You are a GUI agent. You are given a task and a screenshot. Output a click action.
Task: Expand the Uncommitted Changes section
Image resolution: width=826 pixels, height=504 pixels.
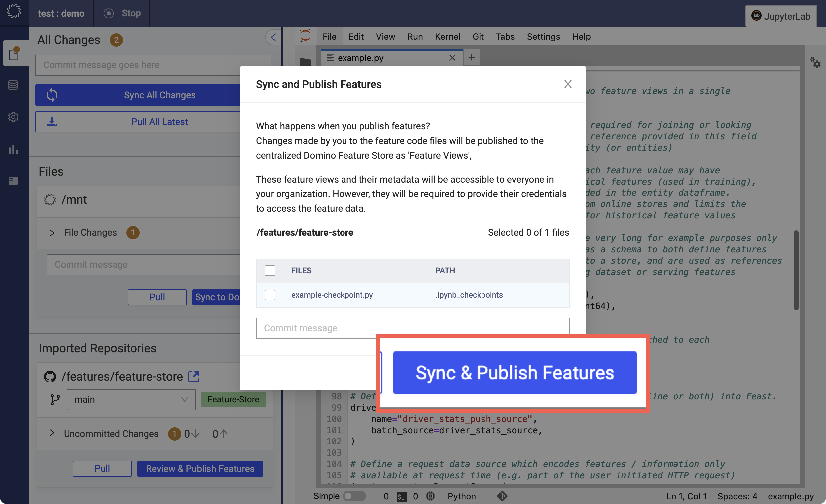click(x=52, y=433)
